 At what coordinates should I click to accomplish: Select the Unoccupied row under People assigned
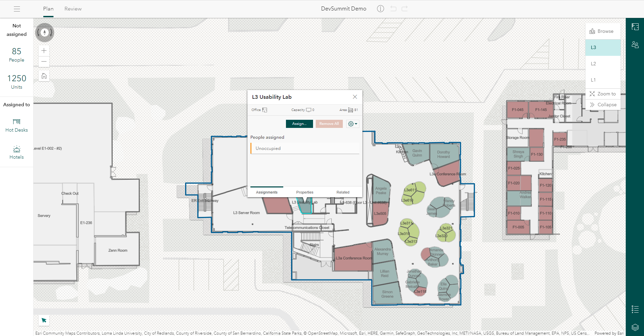[x=305, y=149]
